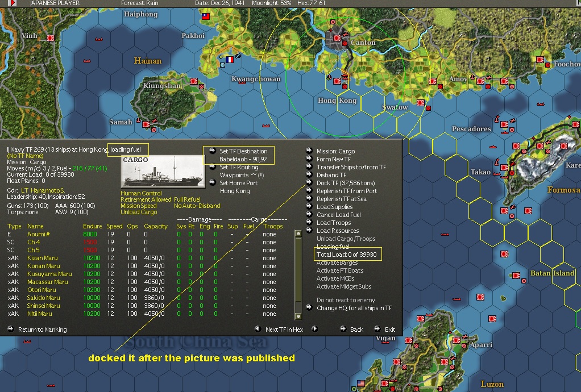
Task: Click the Name column header
Action: (x=35, y=226)
